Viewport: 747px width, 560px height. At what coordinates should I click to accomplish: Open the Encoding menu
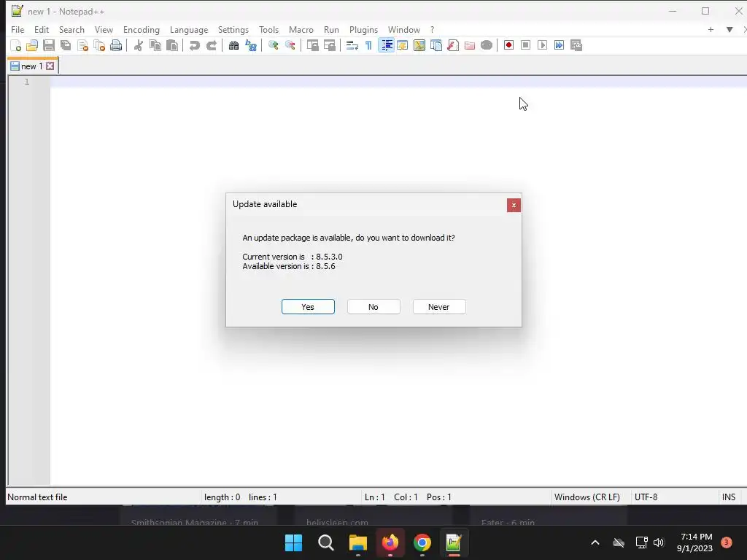[x=142, y=29]
